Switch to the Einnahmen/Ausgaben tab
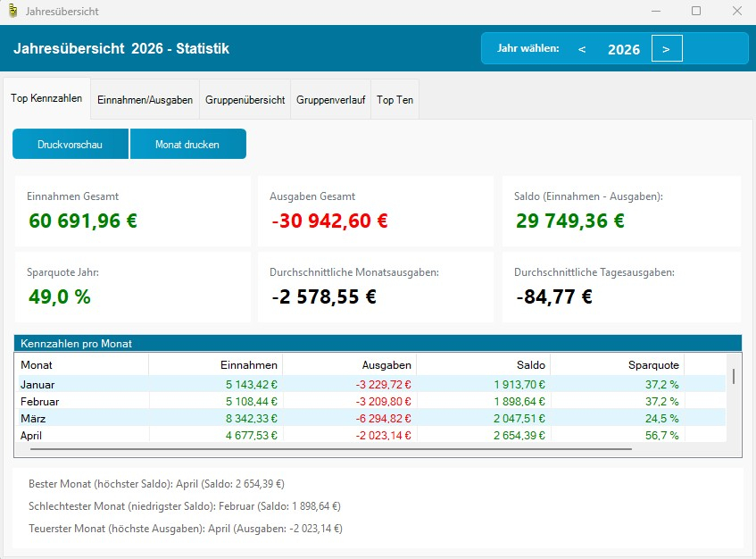Image resolution: width=756 pixels, height=559 pixels. pos(145,100)
